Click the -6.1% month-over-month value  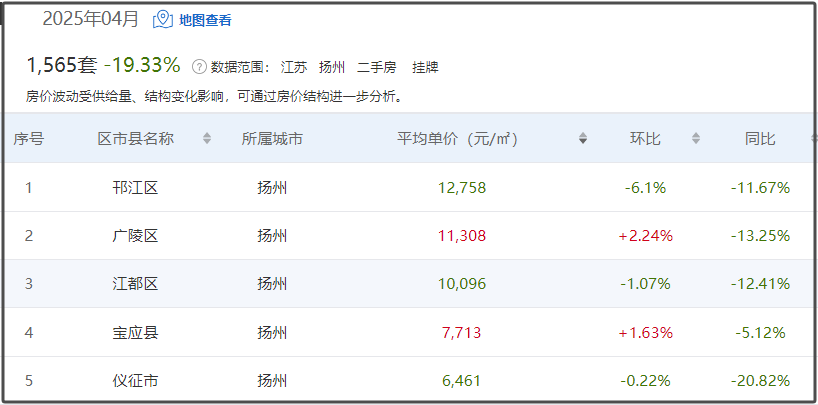click(x=645, y=187)
